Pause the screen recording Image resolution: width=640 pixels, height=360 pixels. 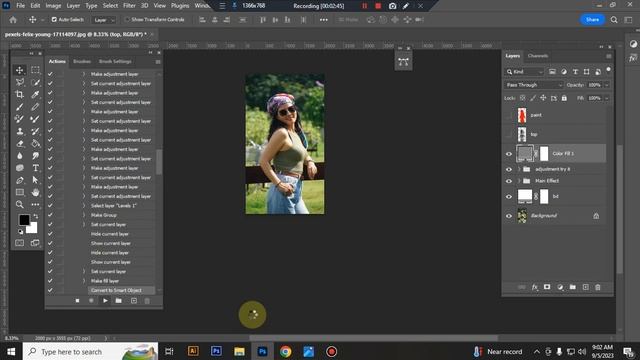tap(364, 6)
